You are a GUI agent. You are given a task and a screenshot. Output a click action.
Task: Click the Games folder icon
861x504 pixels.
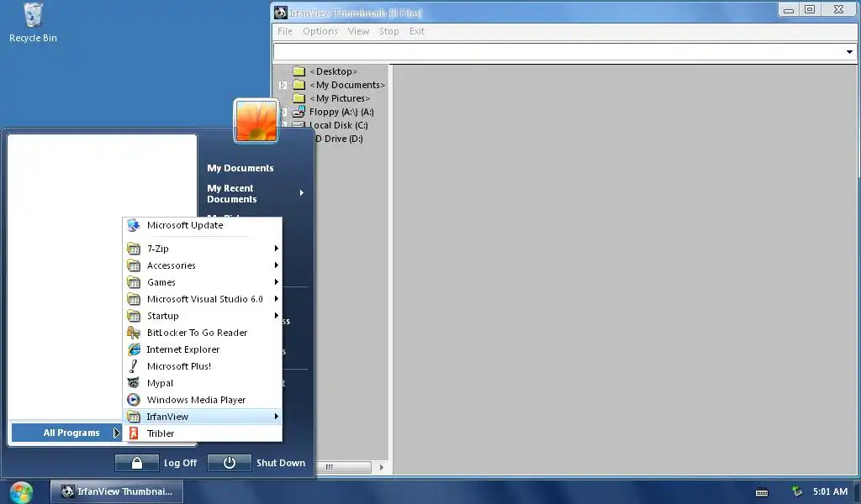134,282
